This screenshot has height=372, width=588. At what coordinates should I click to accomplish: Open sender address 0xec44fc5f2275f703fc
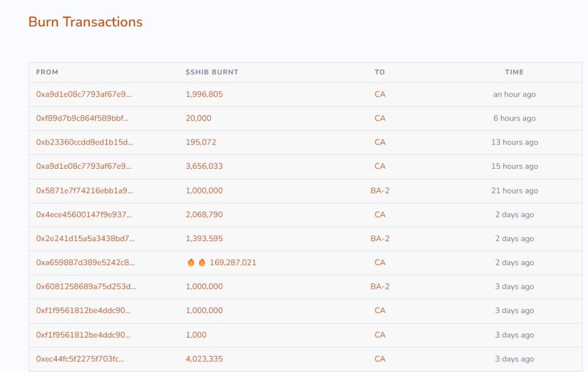point(80,359)
